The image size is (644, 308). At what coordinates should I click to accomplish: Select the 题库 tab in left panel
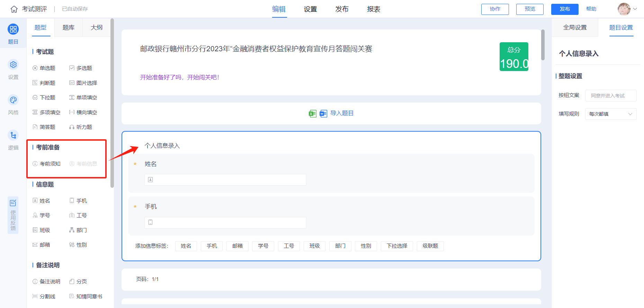69,27
